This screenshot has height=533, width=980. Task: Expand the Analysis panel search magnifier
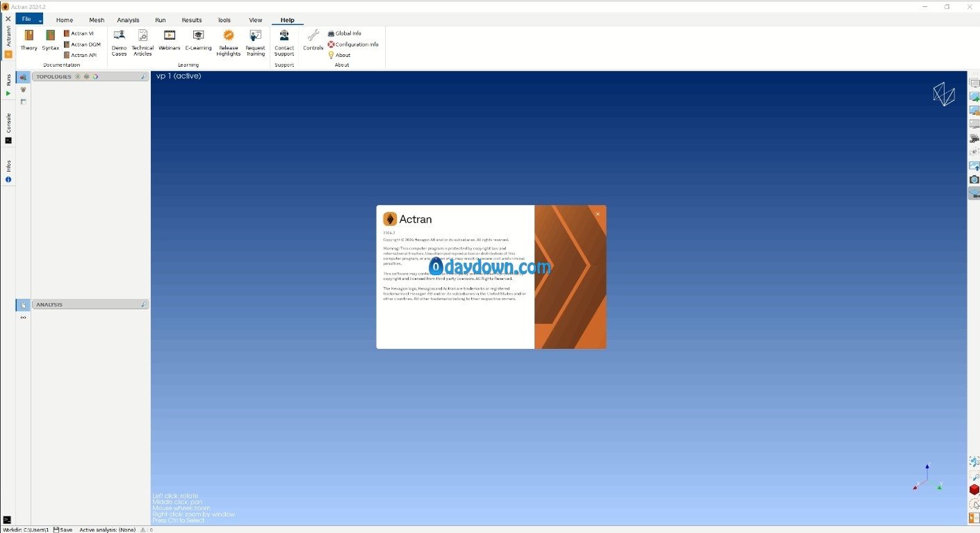(x=144, y=304)
